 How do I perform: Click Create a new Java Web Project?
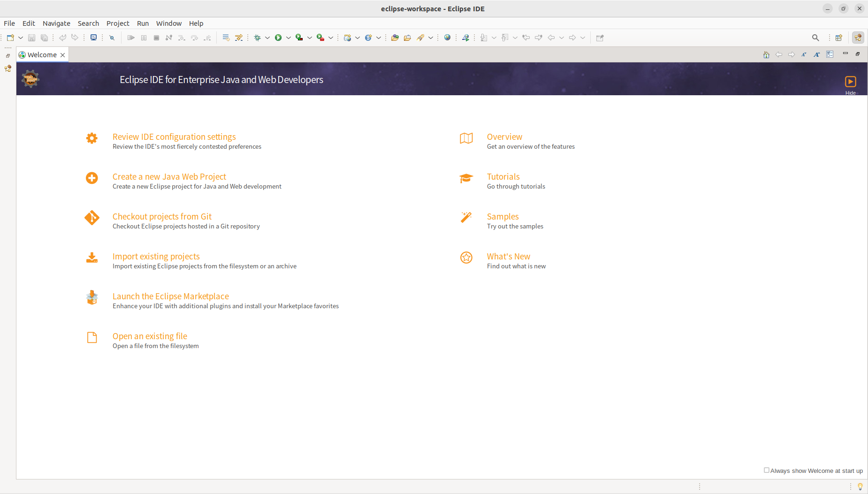click(169, 176)
